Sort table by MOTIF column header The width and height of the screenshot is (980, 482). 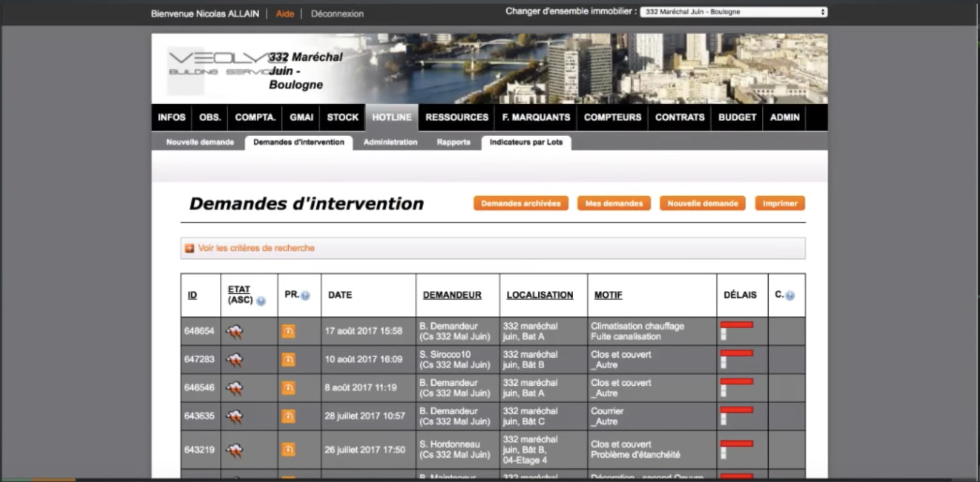tap(608, 295)
